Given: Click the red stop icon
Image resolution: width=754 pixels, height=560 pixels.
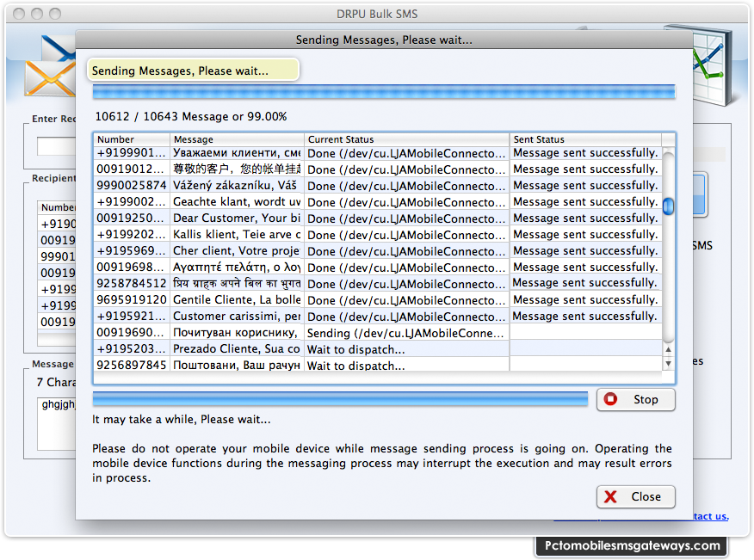Looking at the screenshot, I should (611, 399).
